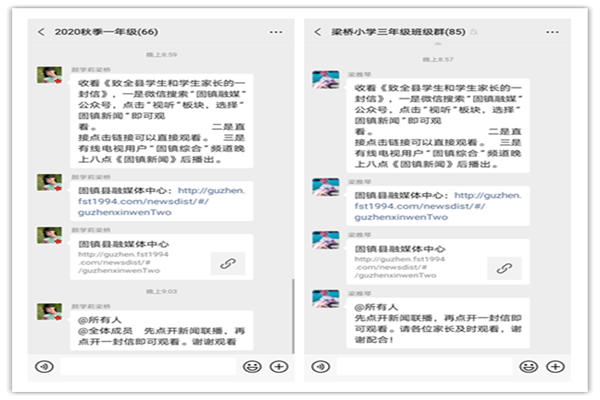The height and width of the screenshot is (400, 600).
Task: Tap 梁雅琴 avatar on first right chat message
Action: [x=325, y=80]
